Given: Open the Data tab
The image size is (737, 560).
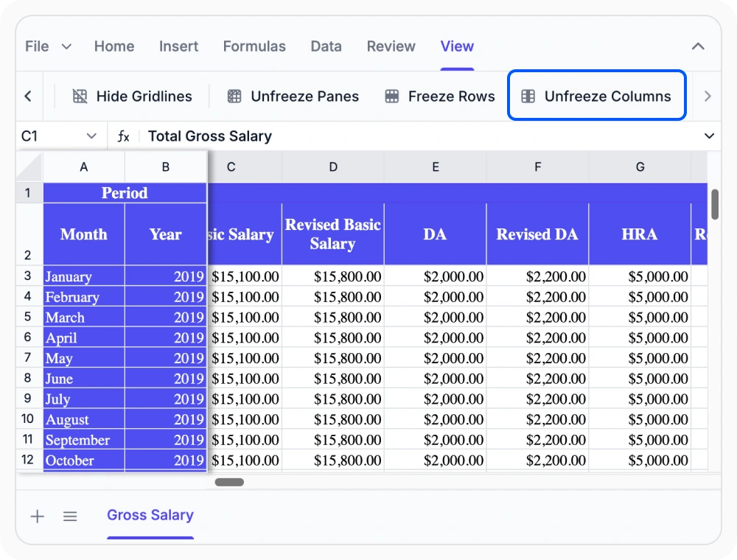Looking at the screenshot, I should 326,46.
